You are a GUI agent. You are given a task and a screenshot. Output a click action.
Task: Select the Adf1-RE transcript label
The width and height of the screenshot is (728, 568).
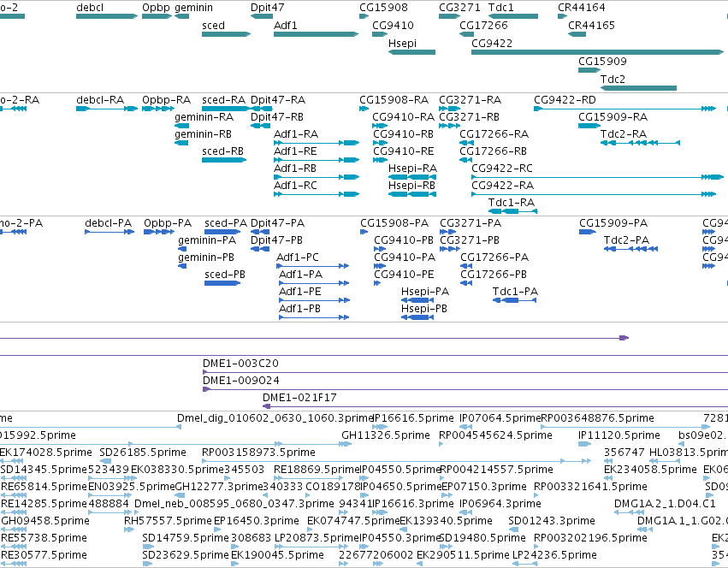point(295,151)
